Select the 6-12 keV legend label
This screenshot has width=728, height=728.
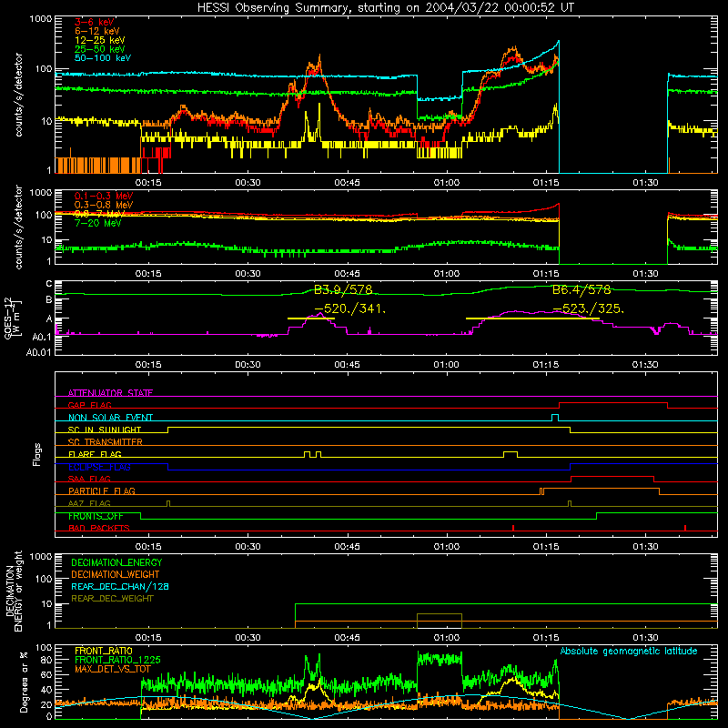pos(97,31)
